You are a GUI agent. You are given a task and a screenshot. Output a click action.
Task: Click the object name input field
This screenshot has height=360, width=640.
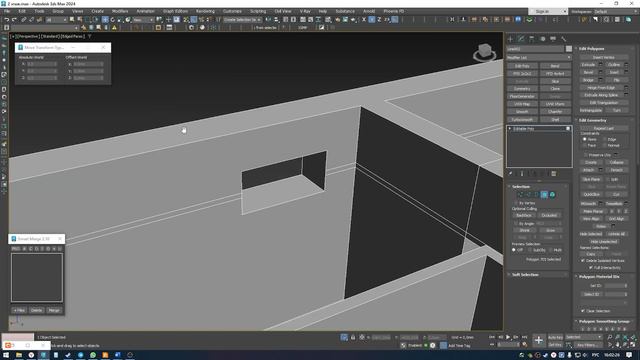tap(535, 49)
